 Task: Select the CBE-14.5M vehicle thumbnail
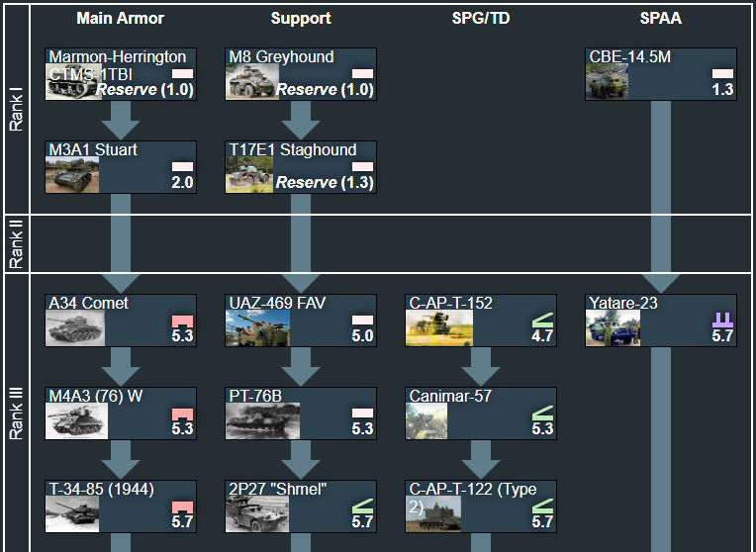click(607, 81)
